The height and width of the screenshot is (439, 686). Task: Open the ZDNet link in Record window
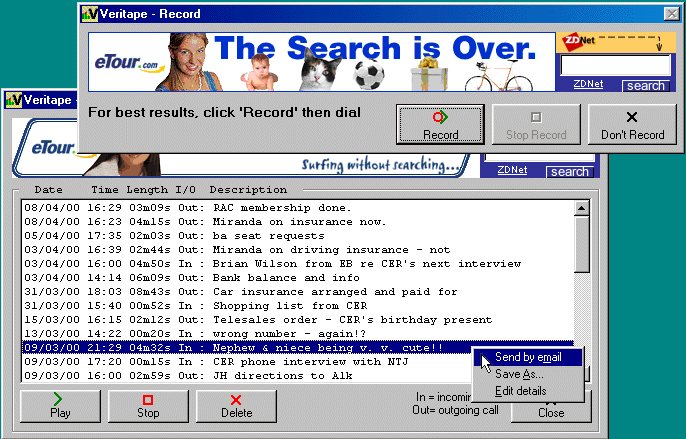pyautogui.click(x=588, y=84)
